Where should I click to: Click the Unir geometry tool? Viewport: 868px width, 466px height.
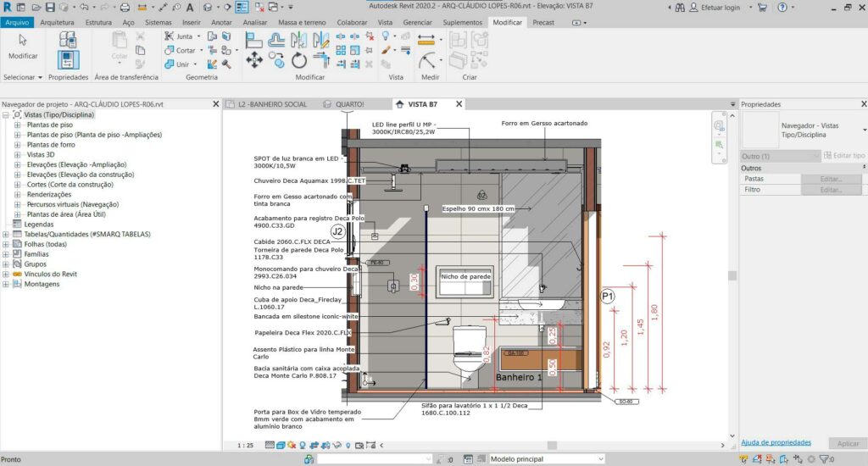tap(177, 64)
